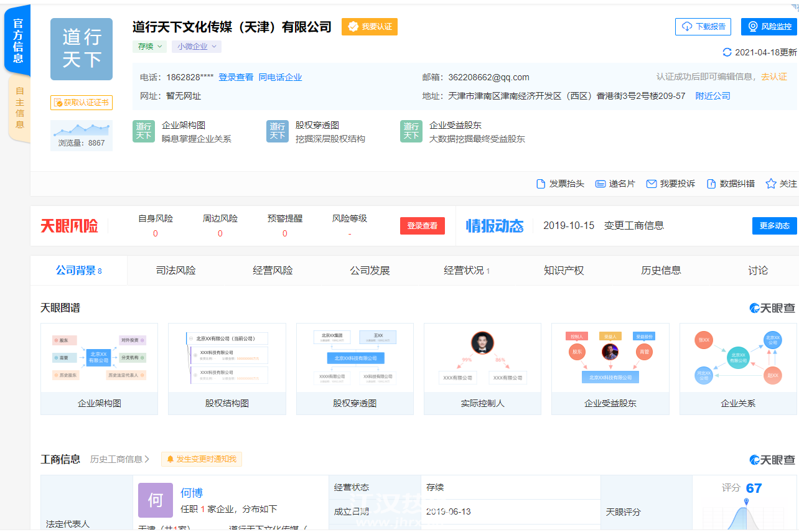This screenshot has width=799, height=532.
Task: Click the 天眼查 logo beside 天眼图谱
Action: (772, 308)
